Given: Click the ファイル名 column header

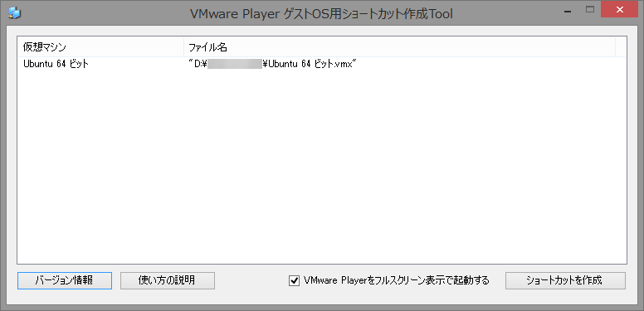Looking at the screenshot, I should tap(399, 47).
